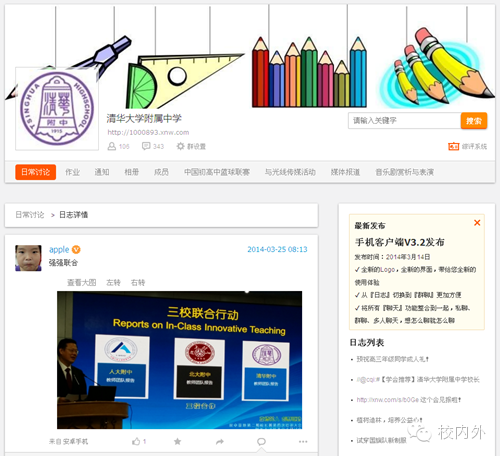
Task: Click the apple user's avatar photo
Action: click(28, 258)
